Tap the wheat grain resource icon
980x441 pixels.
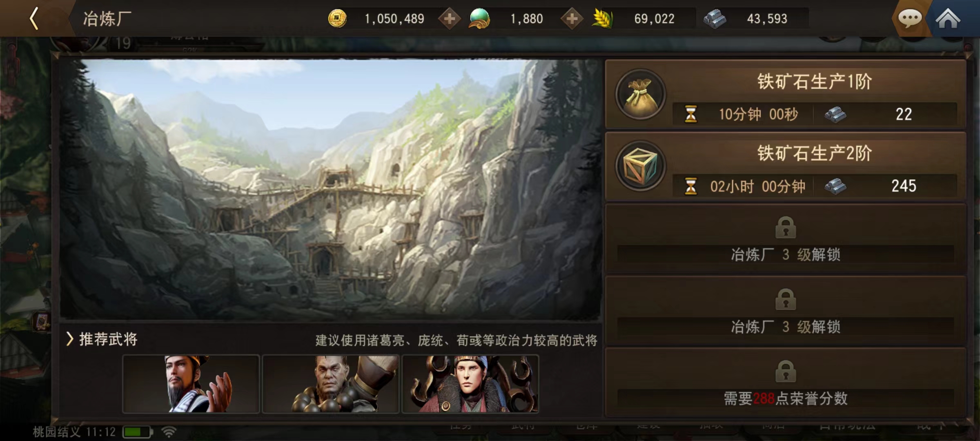603,19
